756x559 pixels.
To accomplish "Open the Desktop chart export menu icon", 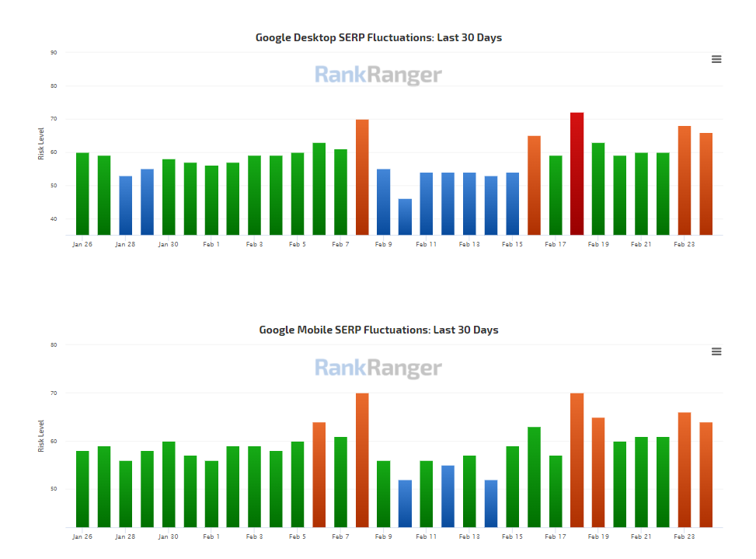I will (x=716, y=58).
